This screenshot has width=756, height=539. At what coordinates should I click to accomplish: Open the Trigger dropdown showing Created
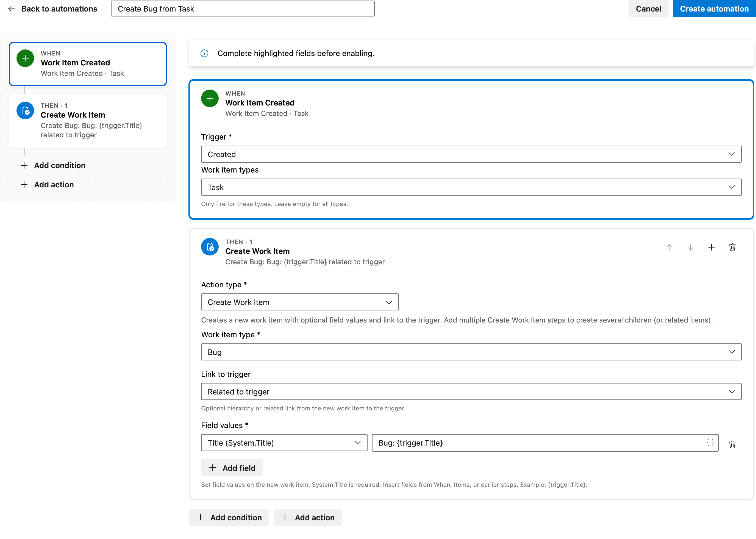pyautogui.click(x=471, y=154)
